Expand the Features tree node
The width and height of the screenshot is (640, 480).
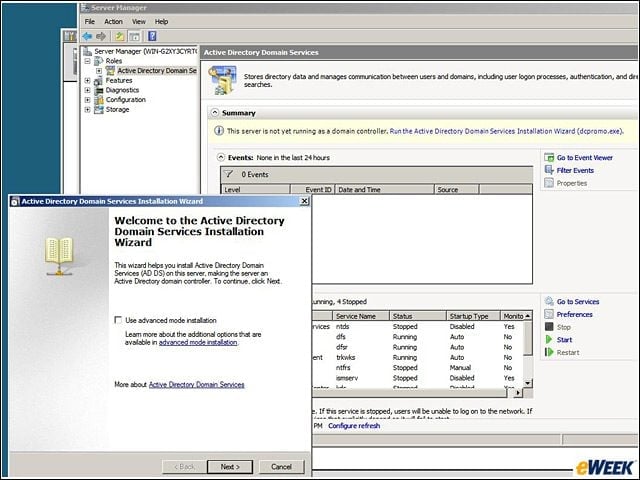87,80
